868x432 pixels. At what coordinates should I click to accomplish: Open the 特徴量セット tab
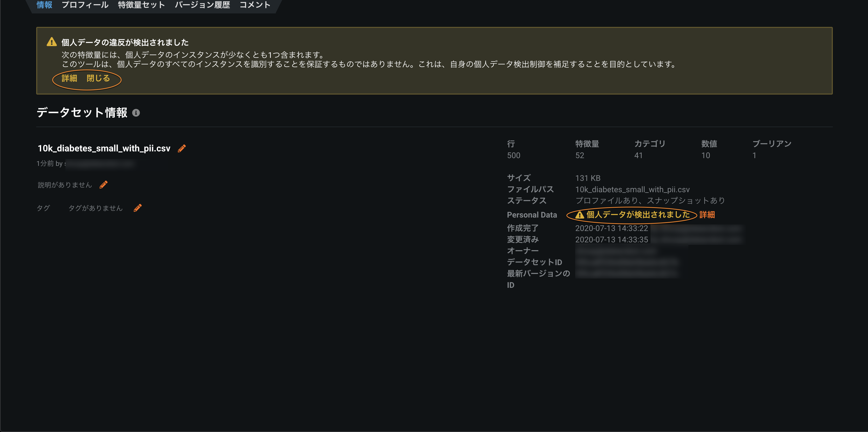[141, 5]
